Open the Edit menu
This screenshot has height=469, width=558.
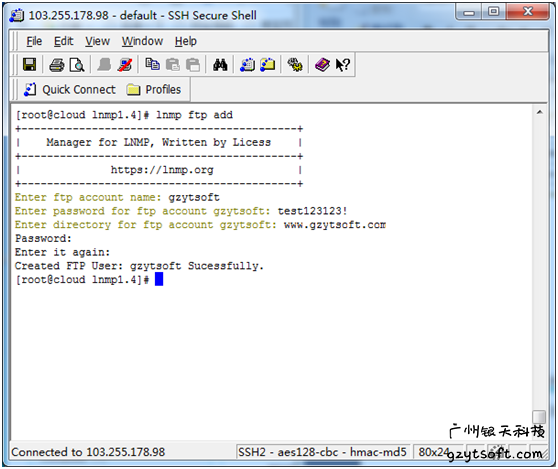[63, 41]
